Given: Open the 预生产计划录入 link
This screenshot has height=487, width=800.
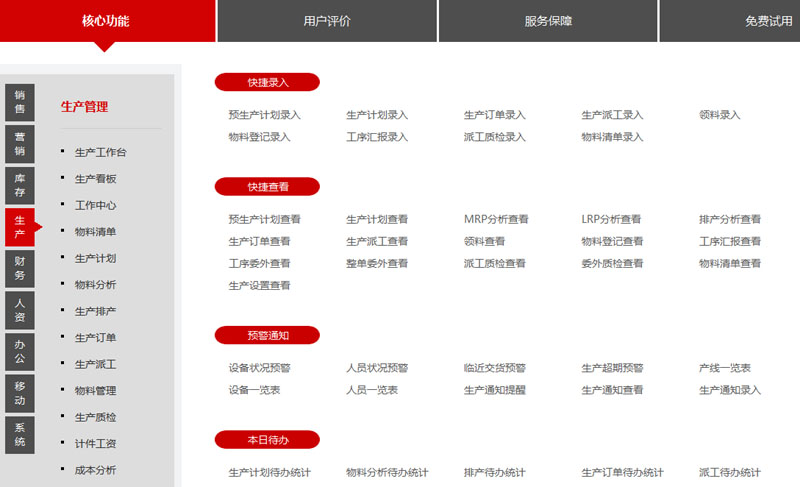Looking at the screenshot, I should click(264, 115).
